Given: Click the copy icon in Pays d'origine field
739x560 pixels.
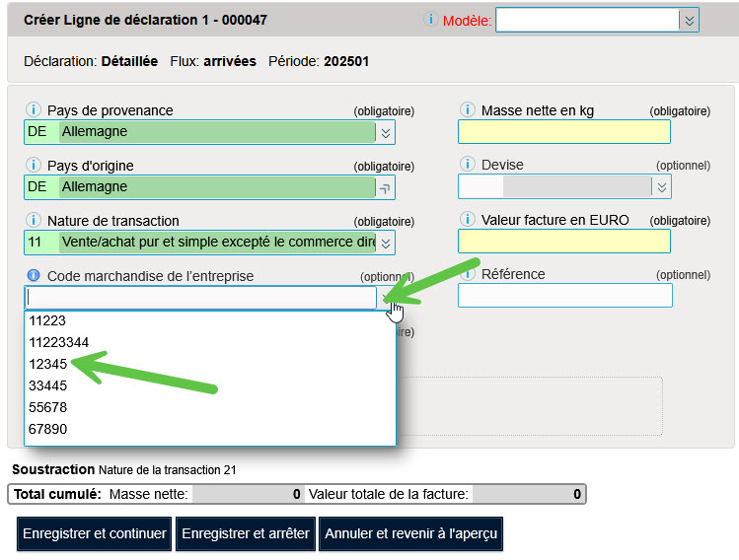Looking at the screenshot, I should [x=385, y=188].
